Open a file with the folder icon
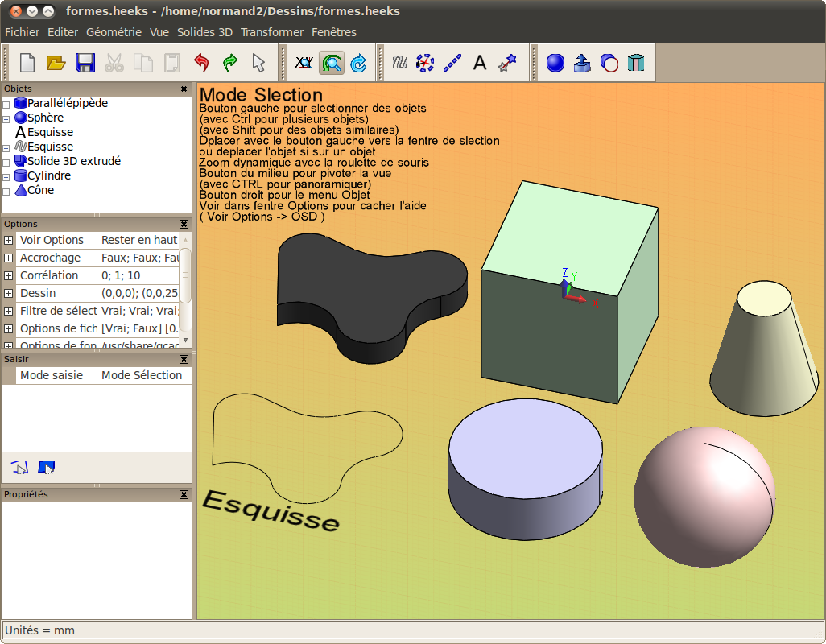This screenshot has height=644, width=826. [x=56, y=63]
